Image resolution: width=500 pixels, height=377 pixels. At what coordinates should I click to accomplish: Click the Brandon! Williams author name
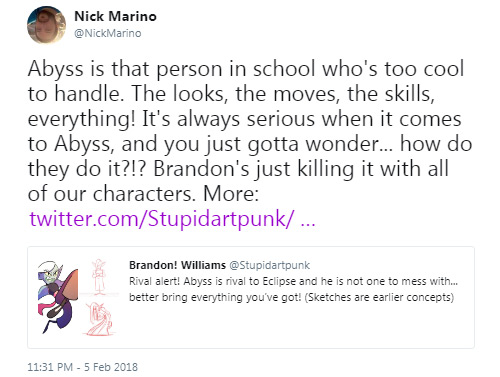pyautogui.click(x=177, y=265)
